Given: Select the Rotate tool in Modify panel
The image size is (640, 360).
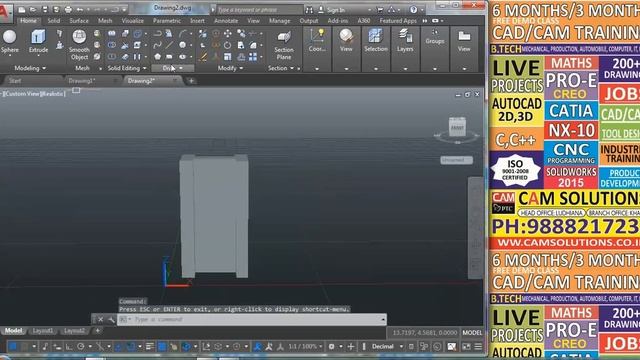Looking at the screenshot, I should click(x=227, y=45).
